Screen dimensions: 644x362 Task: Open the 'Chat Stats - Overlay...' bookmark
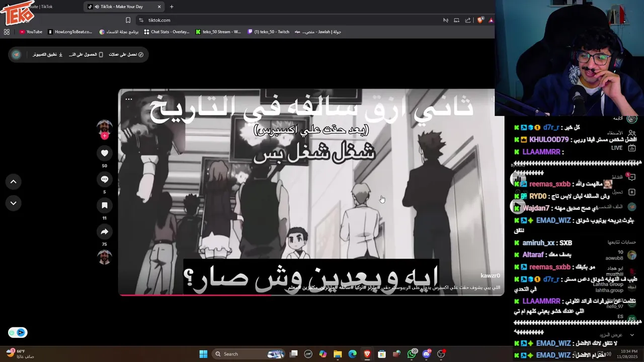[167, 32]
